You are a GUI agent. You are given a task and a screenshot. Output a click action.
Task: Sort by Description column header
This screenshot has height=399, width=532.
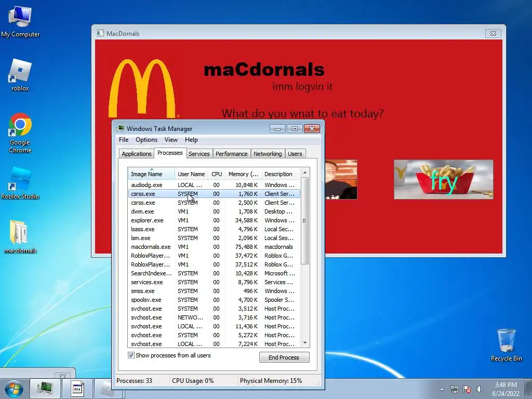coord(280,174)
